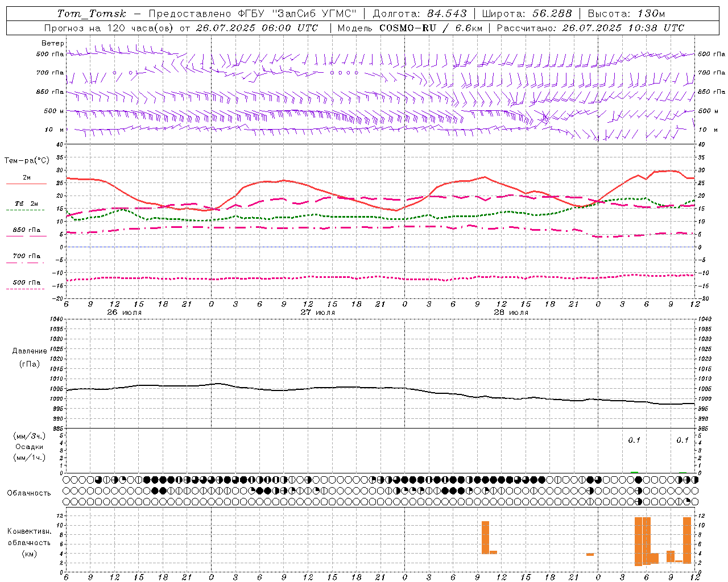The width and height of the screenshot is (728, 582).
Task: Click the 28 июля date label
Action: click(x=511, y=313)
